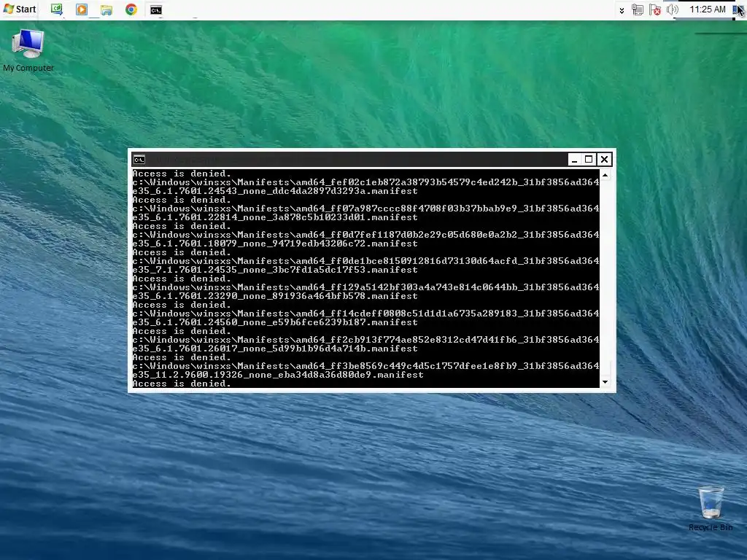Open the volume speaker tray icon
The image size is (747, 560).
(672, 9)
